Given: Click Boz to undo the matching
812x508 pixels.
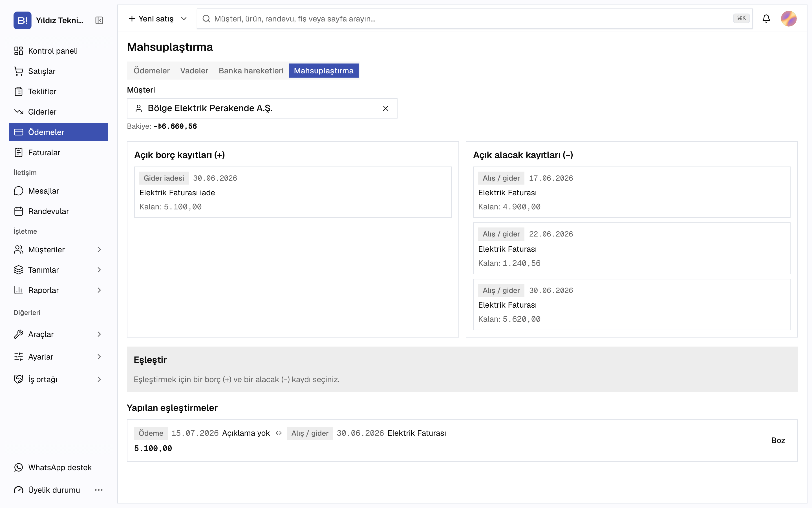Looking at the screenshot, I should point(778,441).
